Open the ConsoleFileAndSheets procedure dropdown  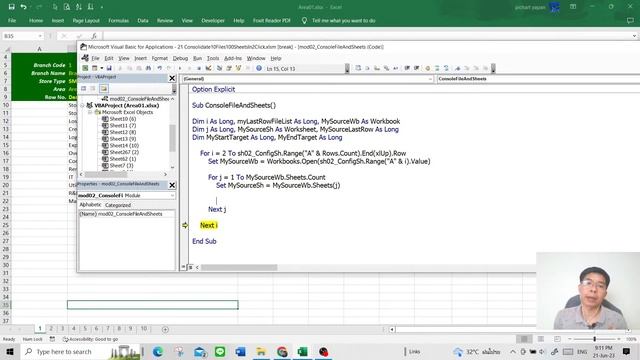click(538, 79)
